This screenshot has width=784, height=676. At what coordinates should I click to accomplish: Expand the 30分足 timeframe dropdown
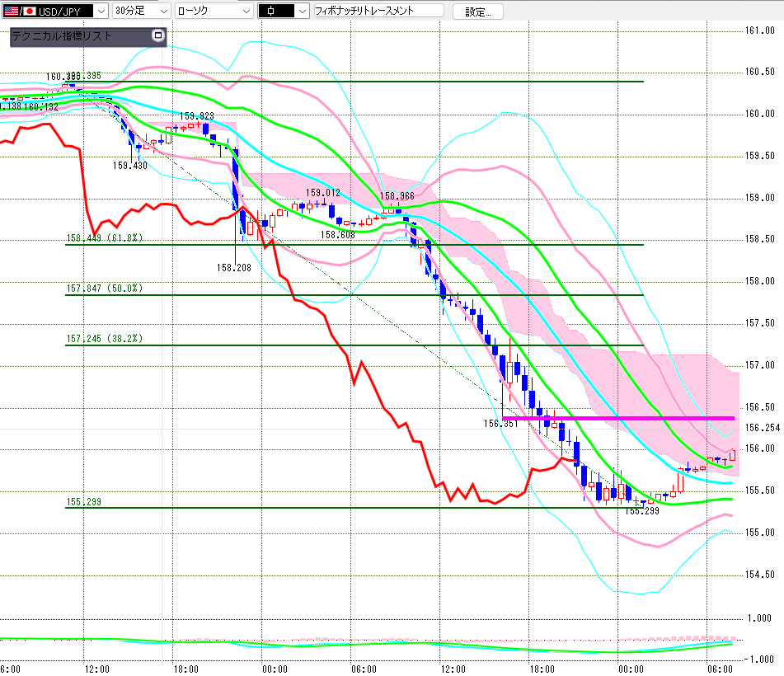coord(142,11)
